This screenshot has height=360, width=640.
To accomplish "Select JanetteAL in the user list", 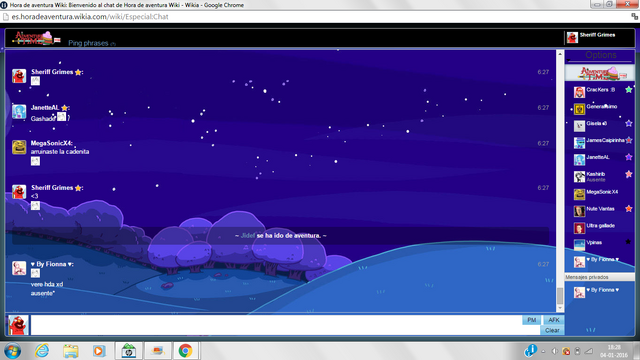I will (x=598, y=157).
